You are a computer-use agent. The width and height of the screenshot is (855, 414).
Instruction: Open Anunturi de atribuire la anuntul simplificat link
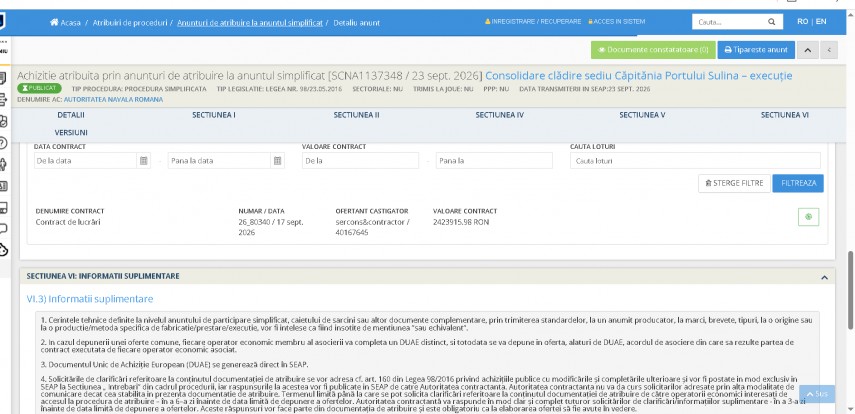click(x=250, y=23)
